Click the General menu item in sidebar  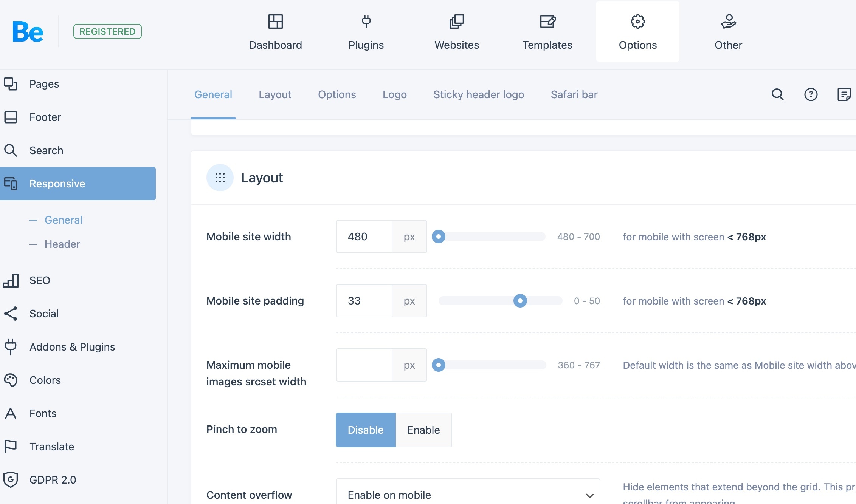[x=63, y=220]
